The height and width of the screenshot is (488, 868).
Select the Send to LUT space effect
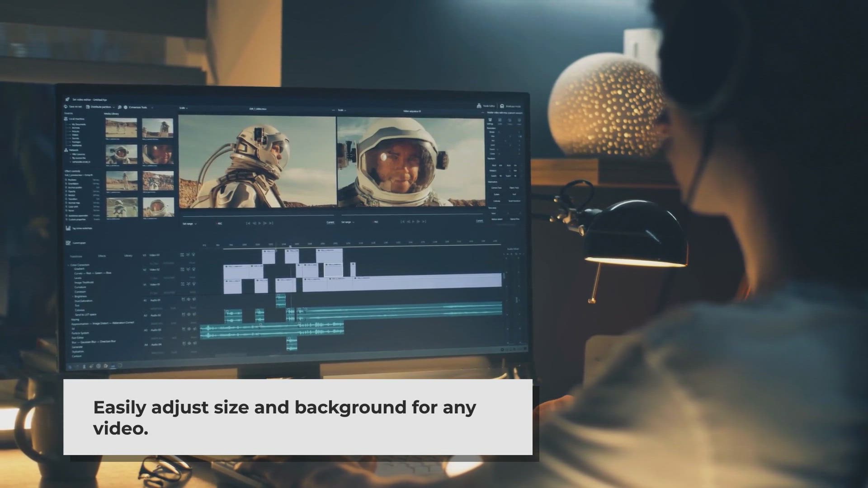(x=85, y=314)
